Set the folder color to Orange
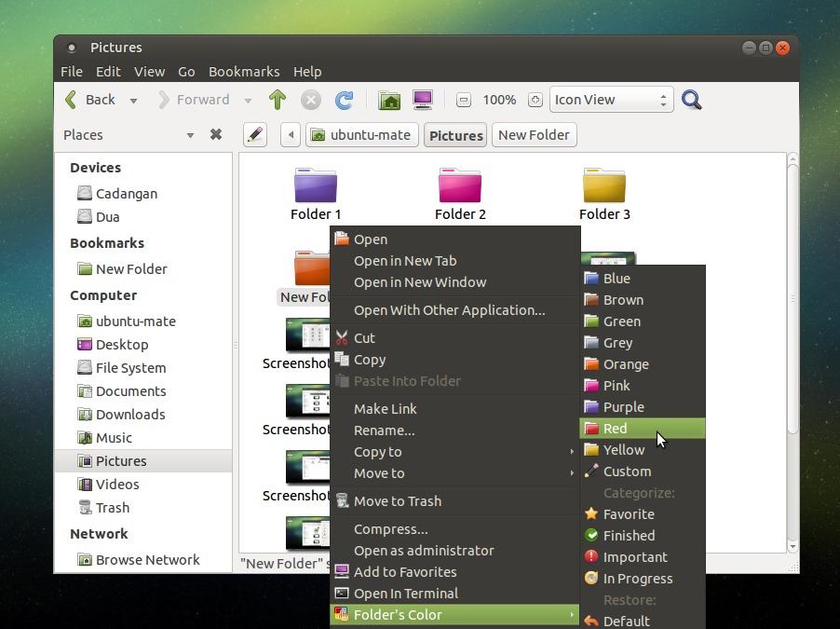The width and height of the screenshot is (840, 629). 627,363
